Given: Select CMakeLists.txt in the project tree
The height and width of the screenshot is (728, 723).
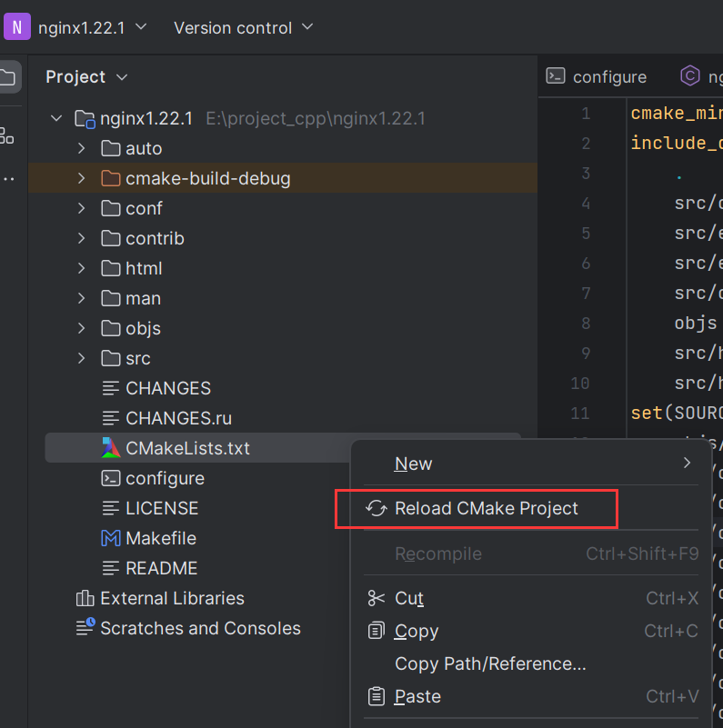Looking at the screenshot, I should click(x=187, y=448).
